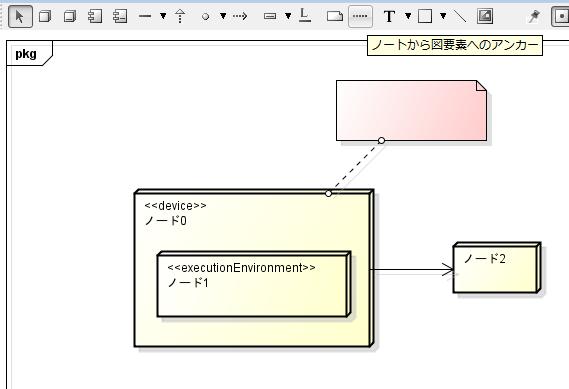Choose the Component tool icon
Image resolution: width=569 pixels, height=389 pixels.
pos(95,16)
